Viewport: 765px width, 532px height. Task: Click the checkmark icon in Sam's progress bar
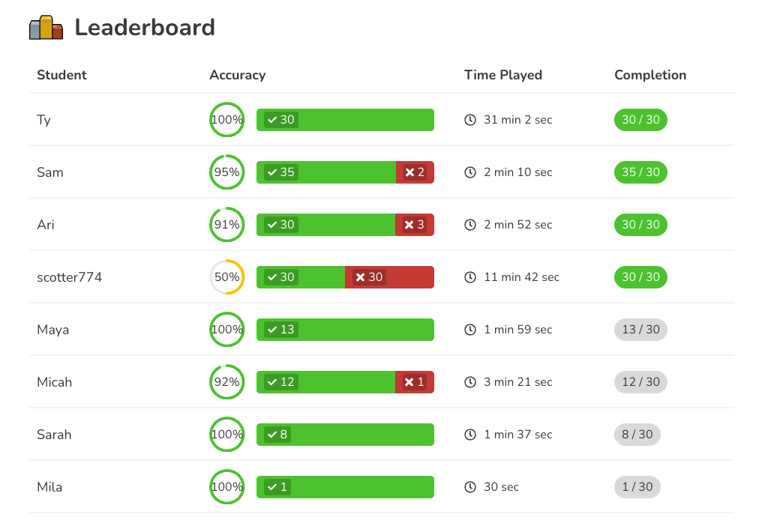pos(271,172)
